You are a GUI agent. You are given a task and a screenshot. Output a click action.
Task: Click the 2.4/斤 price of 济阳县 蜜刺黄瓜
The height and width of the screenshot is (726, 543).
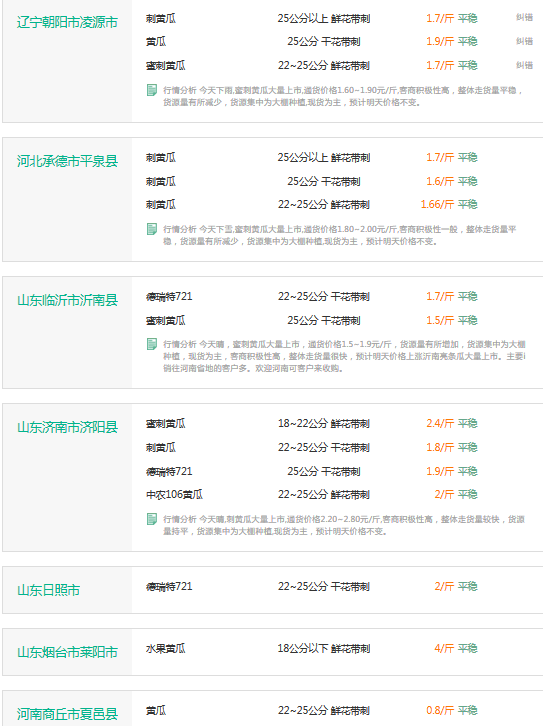click(x=440, y=423)
